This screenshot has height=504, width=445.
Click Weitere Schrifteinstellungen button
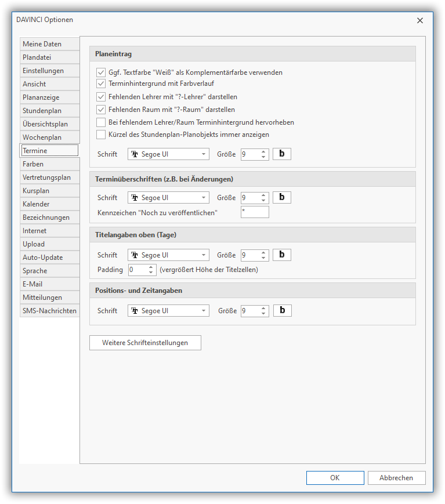(x=145, y=343)
